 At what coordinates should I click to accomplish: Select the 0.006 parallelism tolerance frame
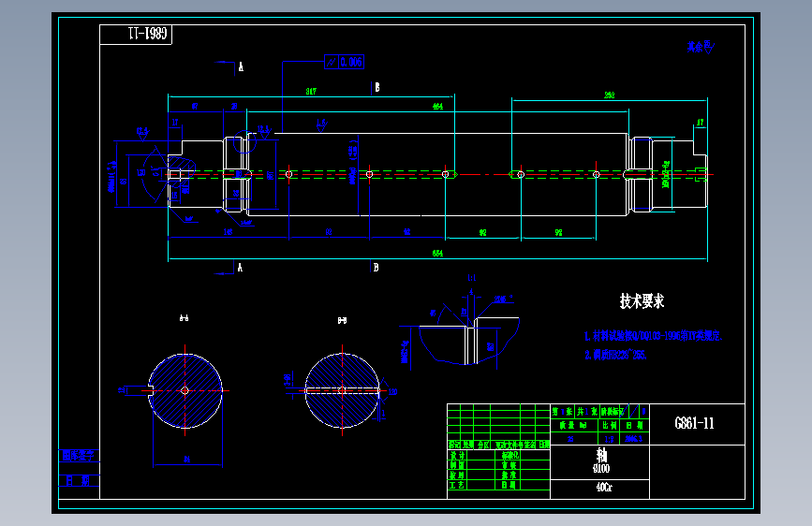pyautogui.click(x=344, y=62)
